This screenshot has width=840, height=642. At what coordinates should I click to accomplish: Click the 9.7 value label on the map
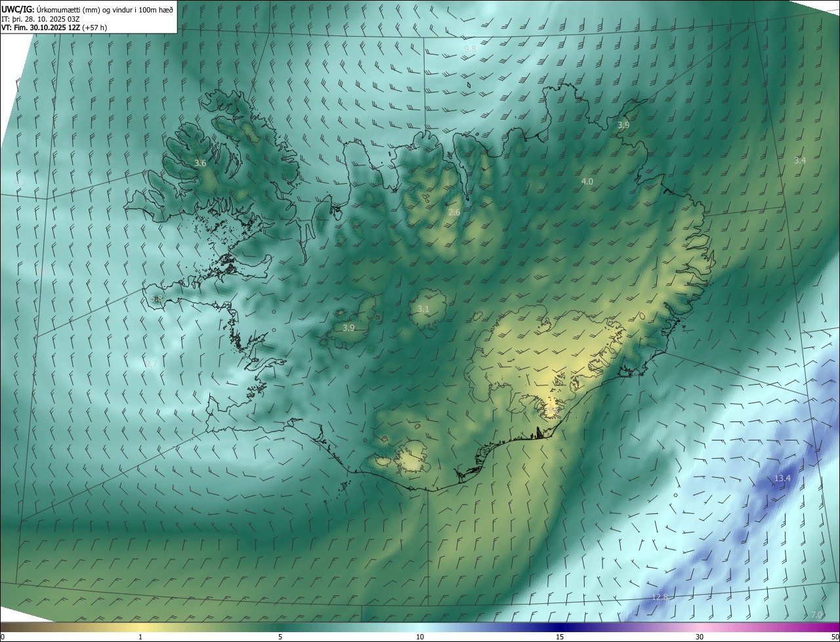tap(151, 364)
